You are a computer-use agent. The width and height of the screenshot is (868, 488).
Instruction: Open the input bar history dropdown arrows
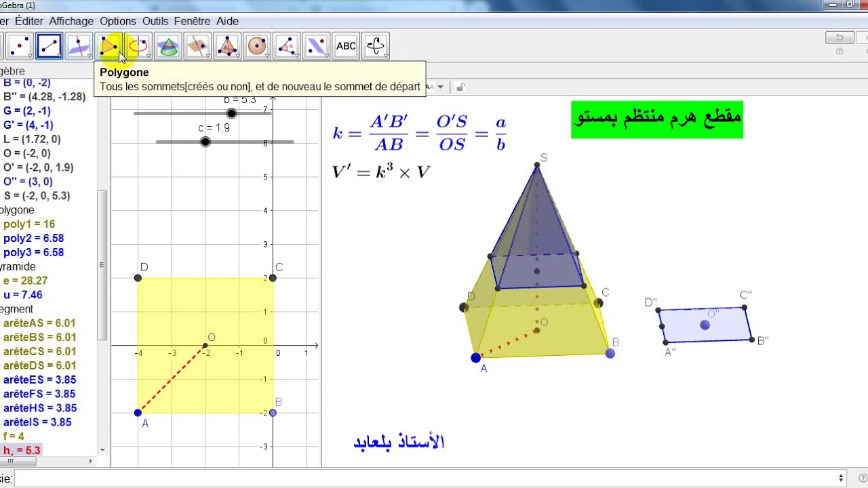click(x=842, y=478)
